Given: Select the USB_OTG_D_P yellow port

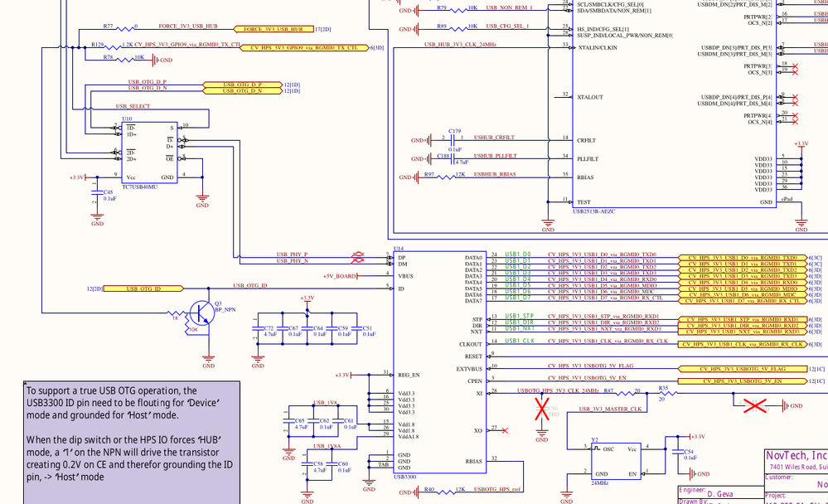Looking at the screenshot, I should tap(243, 85).
